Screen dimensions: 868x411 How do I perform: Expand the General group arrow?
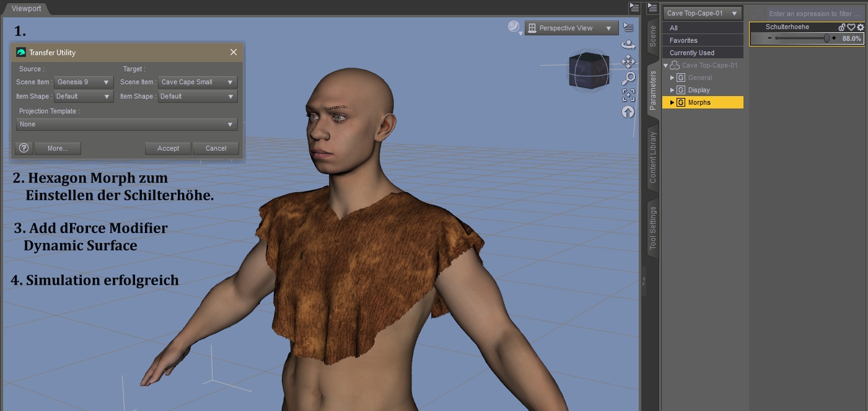(672, 77)
